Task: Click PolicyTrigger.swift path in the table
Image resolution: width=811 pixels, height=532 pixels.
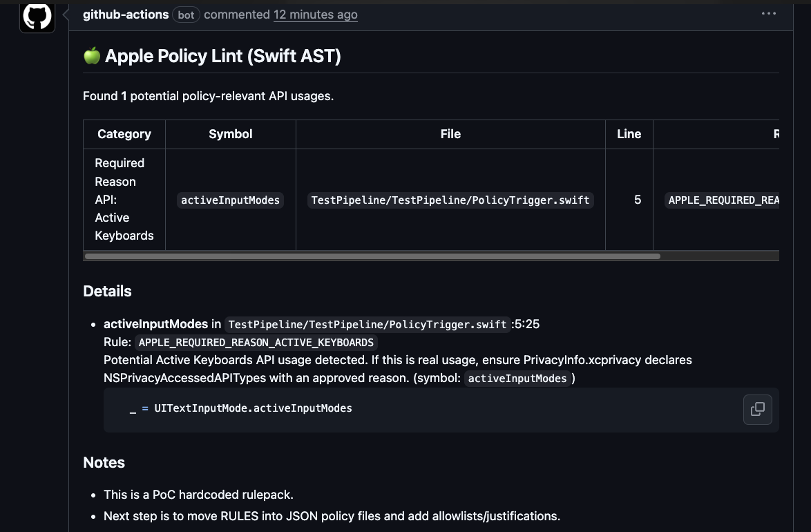Action: tap(450, 200)
